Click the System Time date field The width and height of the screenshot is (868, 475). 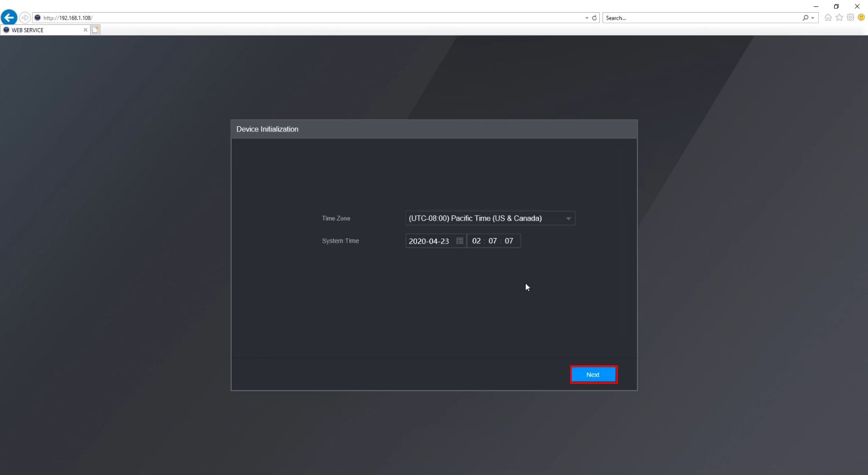click(x=436, y=241)
